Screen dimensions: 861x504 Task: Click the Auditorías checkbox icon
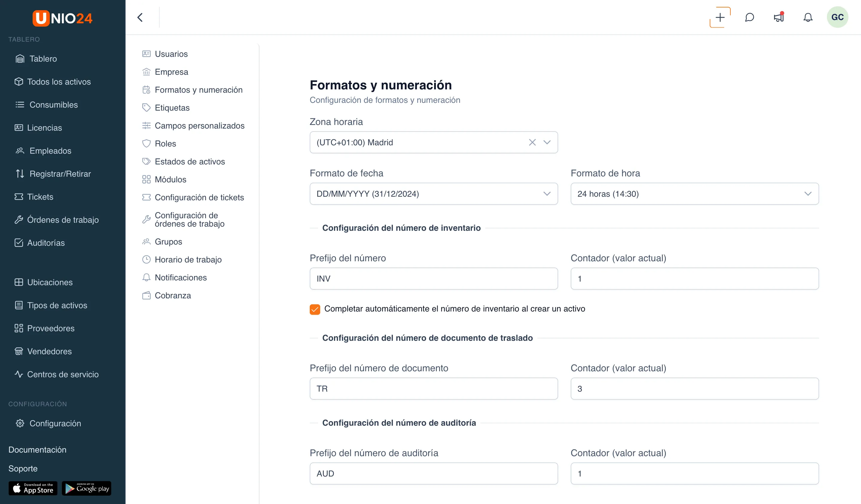(x=19, y=243)
